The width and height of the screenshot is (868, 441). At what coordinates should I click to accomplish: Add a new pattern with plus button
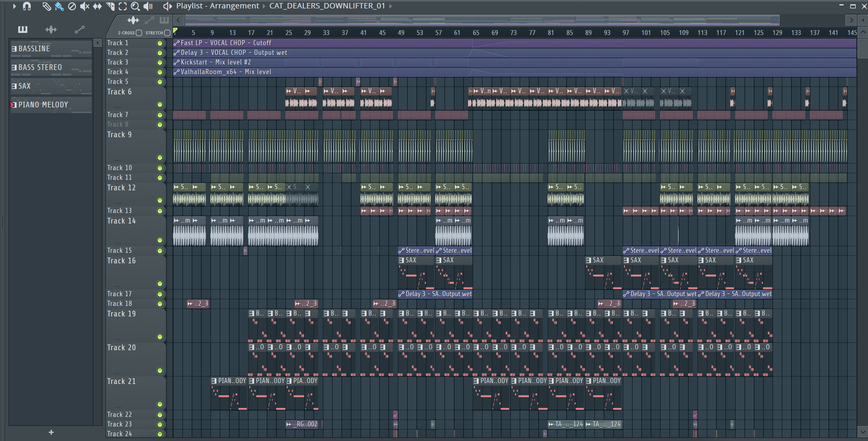[x=51, y=432]
